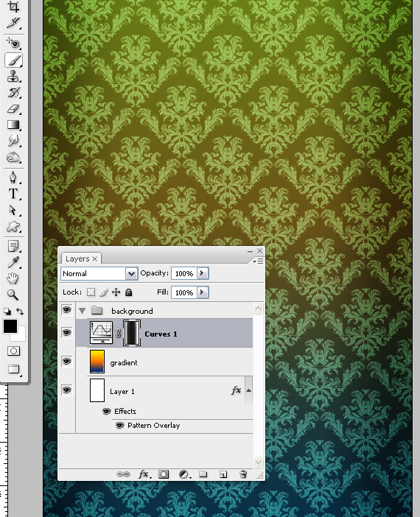This screenshot has height=517, width=420.
Task: Swap foreground and background colors
Action: pos(20,312)
